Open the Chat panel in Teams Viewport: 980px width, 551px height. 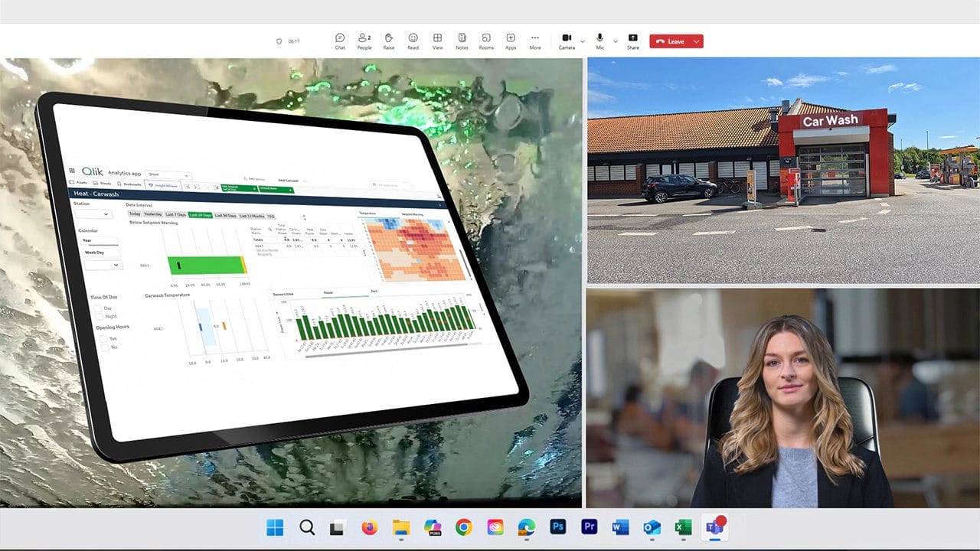(340, 40)
